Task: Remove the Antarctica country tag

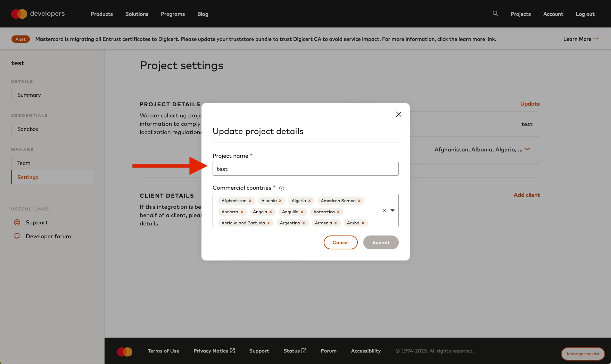Action: click(338, 212)
